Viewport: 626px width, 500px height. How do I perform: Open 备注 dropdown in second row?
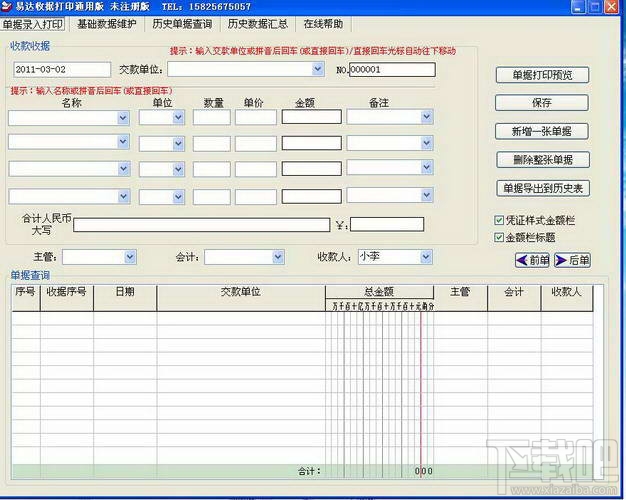[427, 143]
